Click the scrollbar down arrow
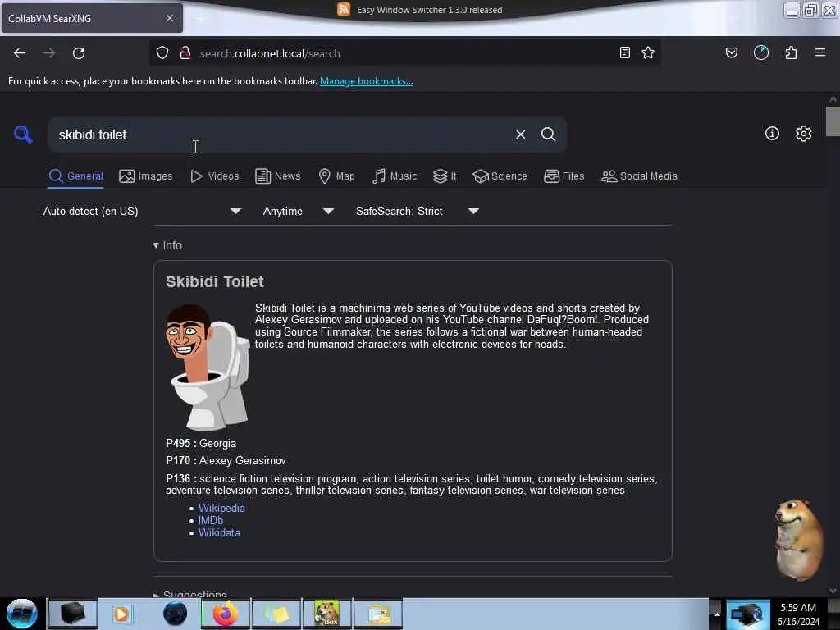 [x=833, y=591]
